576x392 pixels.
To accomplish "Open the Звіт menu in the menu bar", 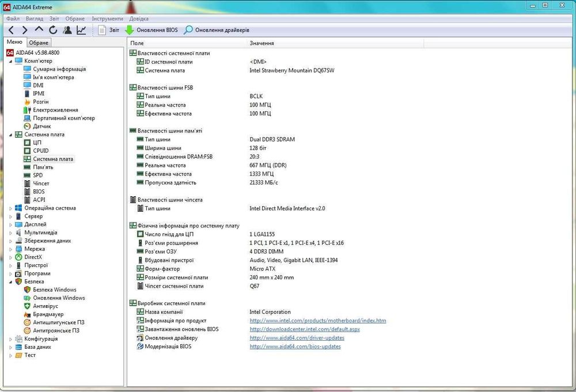I will (x=54, y=19).
